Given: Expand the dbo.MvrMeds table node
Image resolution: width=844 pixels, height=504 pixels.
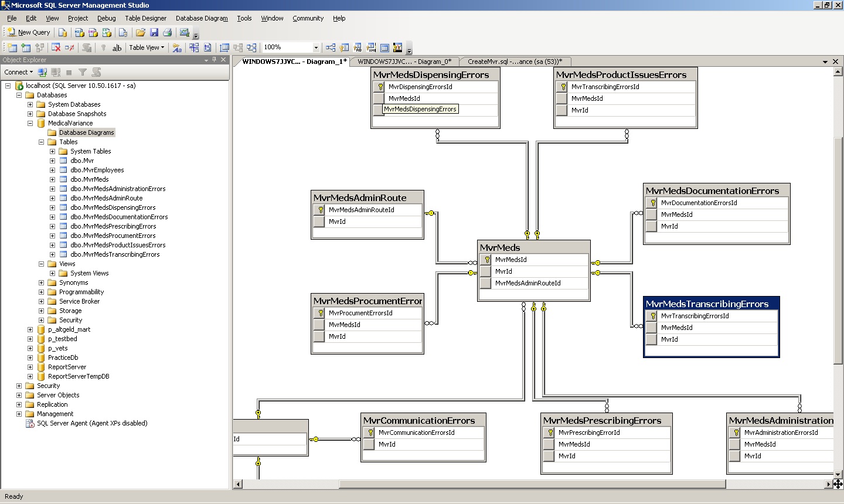Looking at the screenshot, I should tap(52, 179).
